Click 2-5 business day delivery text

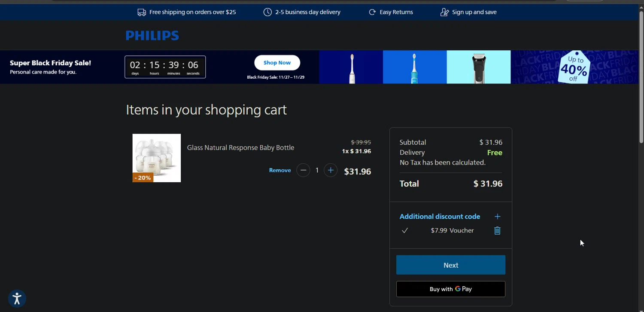(x=308, y=12)
